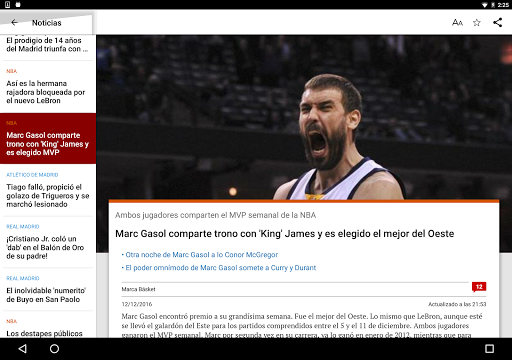Share this article via share icon
This screenshot has width=512, height=360.
tap(497, 23)
